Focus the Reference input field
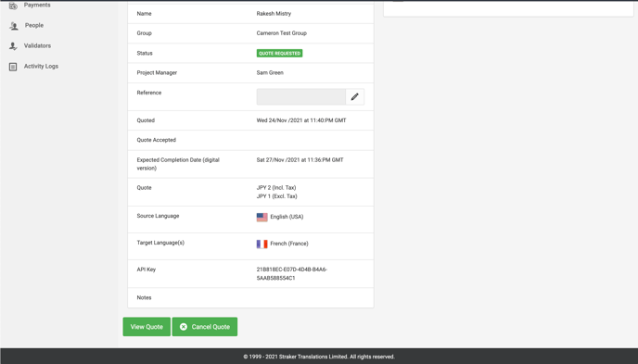Viewport: 638px width, 364px height. point(301,96)
